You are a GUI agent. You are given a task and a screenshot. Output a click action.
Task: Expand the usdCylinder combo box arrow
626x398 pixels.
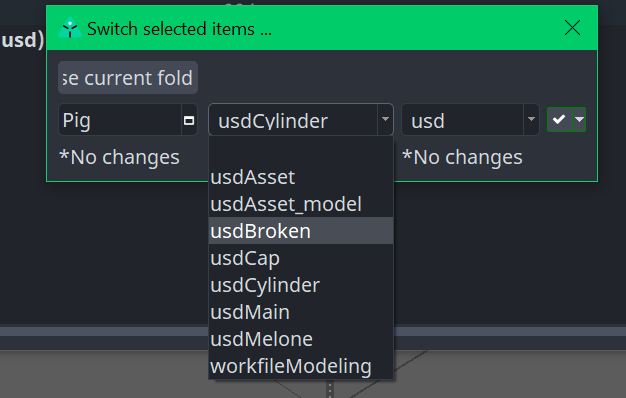(385, 119)
